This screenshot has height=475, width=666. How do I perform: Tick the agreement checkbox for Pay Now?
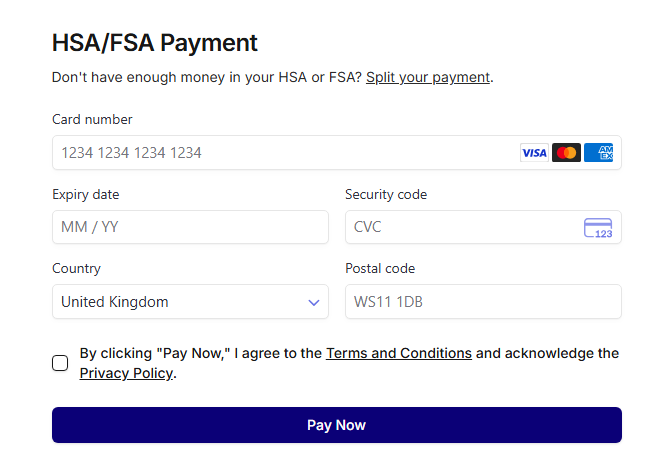click(60, 363)
